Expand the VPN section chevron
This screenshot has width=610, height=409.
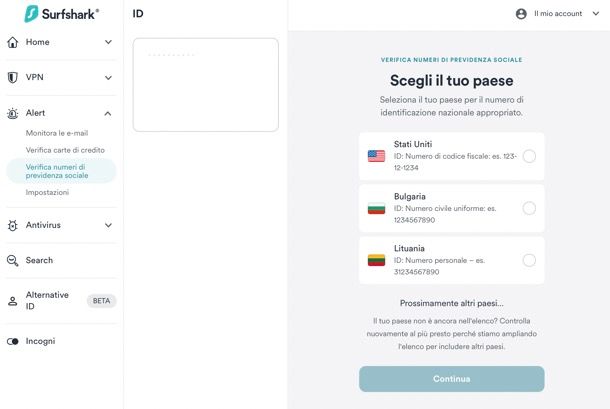tap(109, 77)
